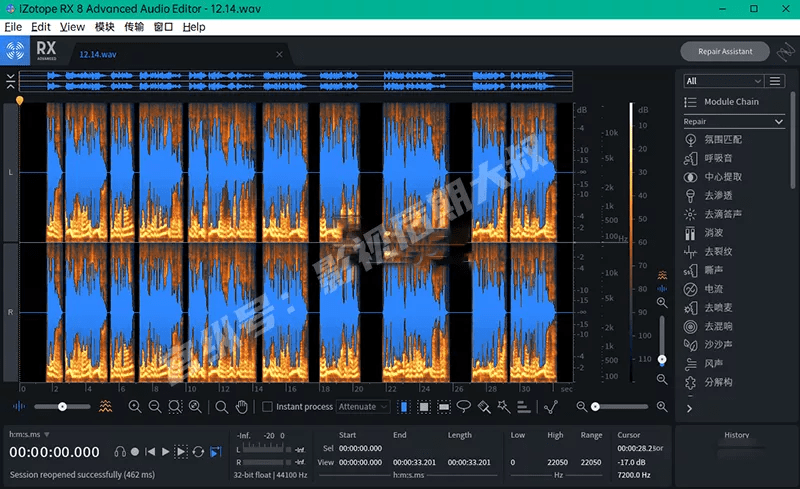
Task: Expand the Repair category dropdown
Action: (x=733, y=121)
